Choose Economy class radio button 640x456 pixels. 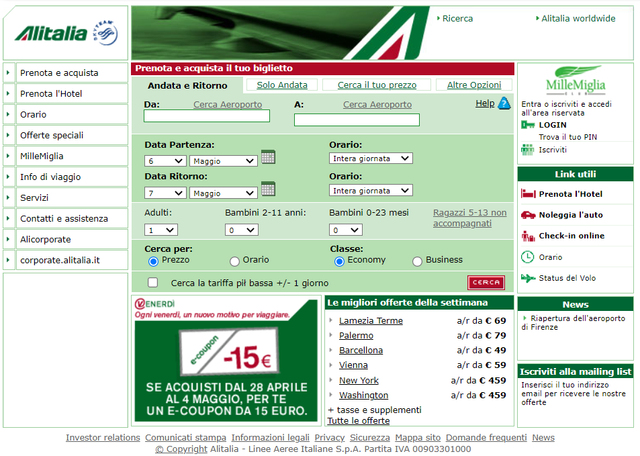339,261
